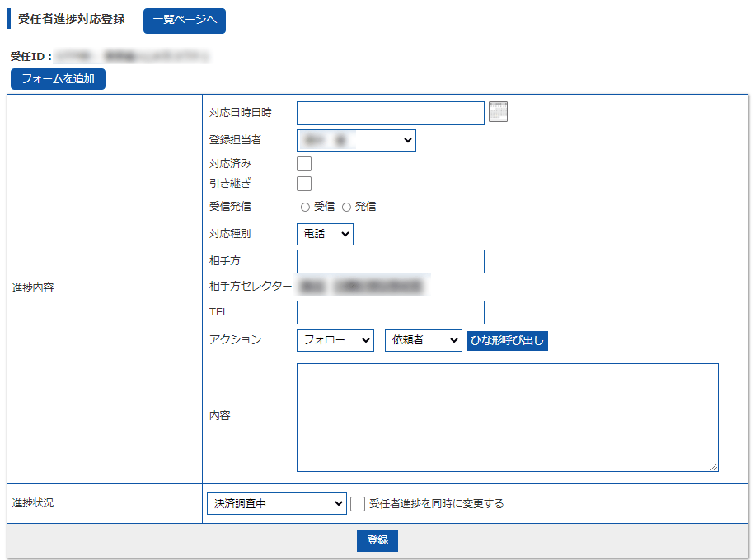Click inside the 内容 text area
The height and width of the screenshot is (560, 755).
click(x=507, y=417)
